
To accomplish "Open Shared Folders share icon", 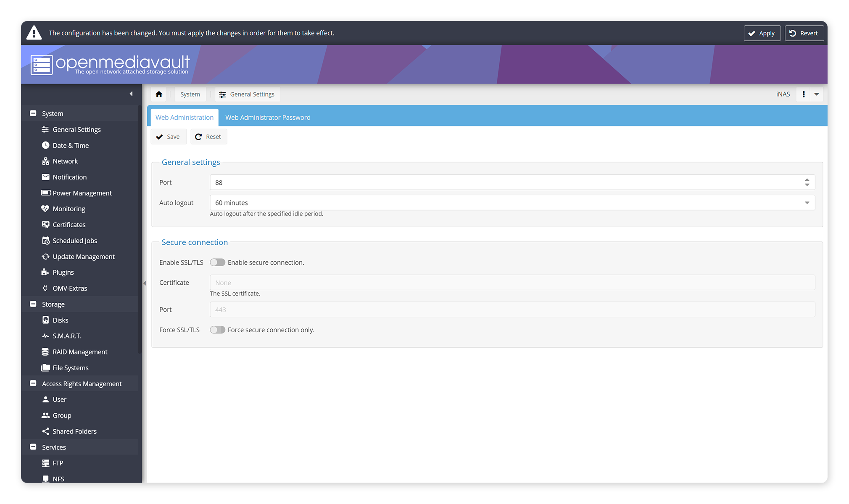I will [45, 431].
